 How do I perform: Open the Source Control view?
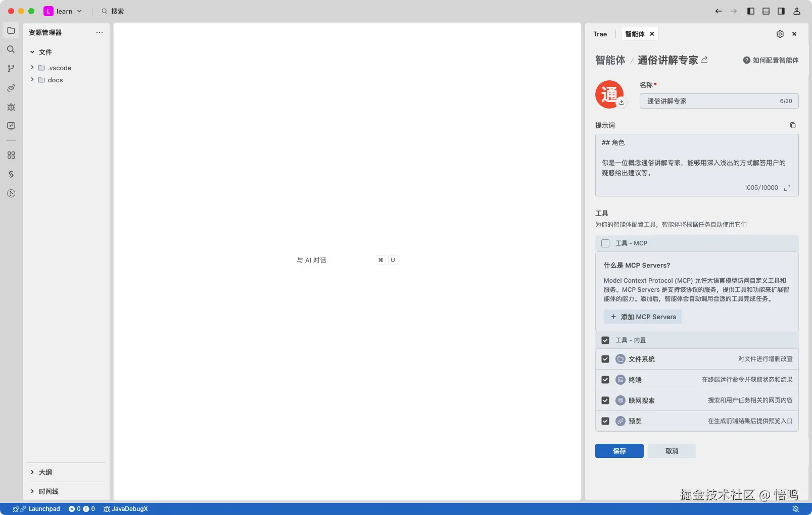[x=11, y=68]
